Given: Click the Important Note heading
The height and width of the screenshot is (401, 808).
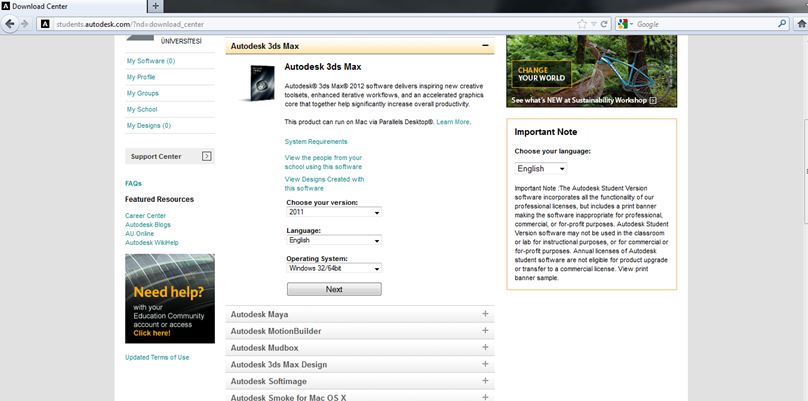Looking at the screenshot, I should tap(546, 132).
